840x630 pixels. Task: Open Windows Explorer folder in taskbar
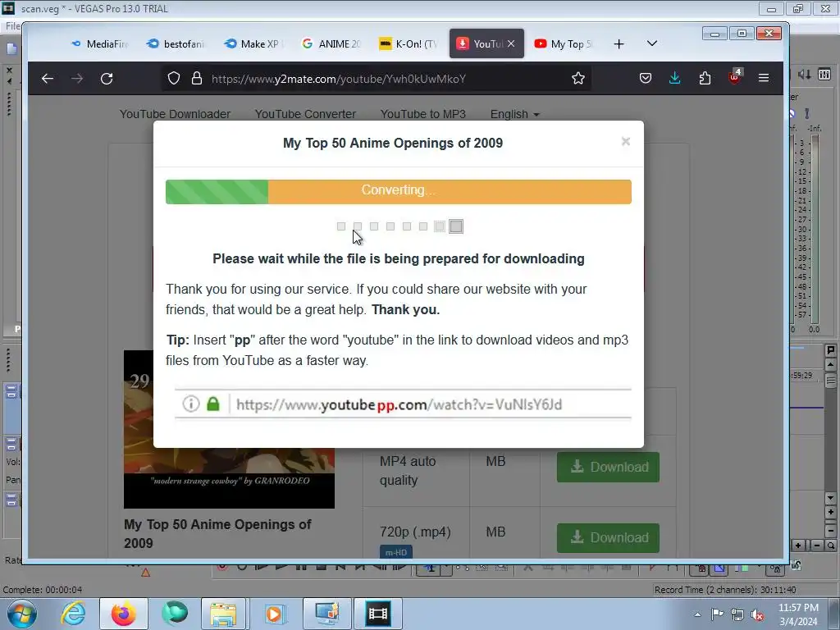pyautogui.click(x=223, y=614)
